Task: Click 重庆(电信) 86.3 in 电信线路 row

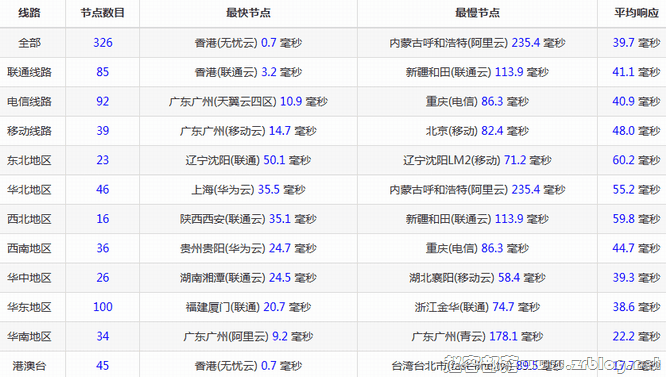Action: (477, 101)
